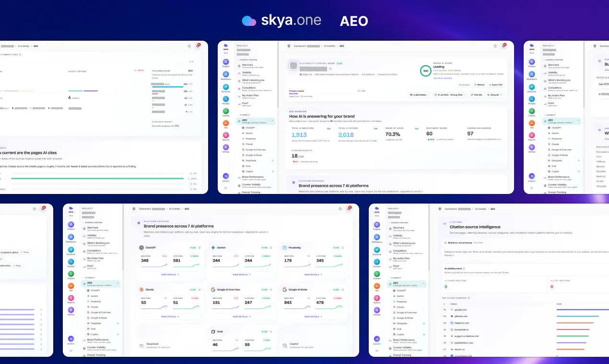Open Projects icon in Brand presence window sidebar

pos(71,225)
